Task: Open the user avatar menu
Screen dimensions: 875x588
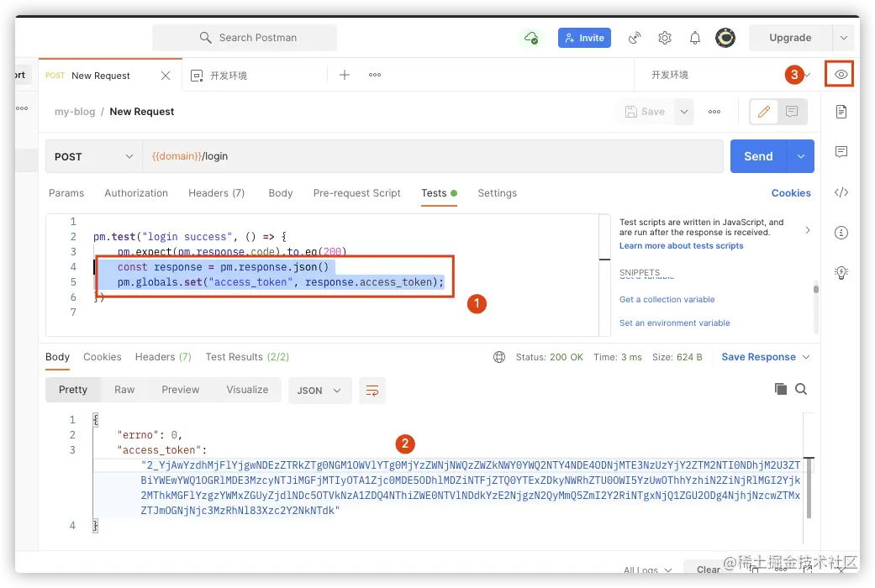Action: 725,37
